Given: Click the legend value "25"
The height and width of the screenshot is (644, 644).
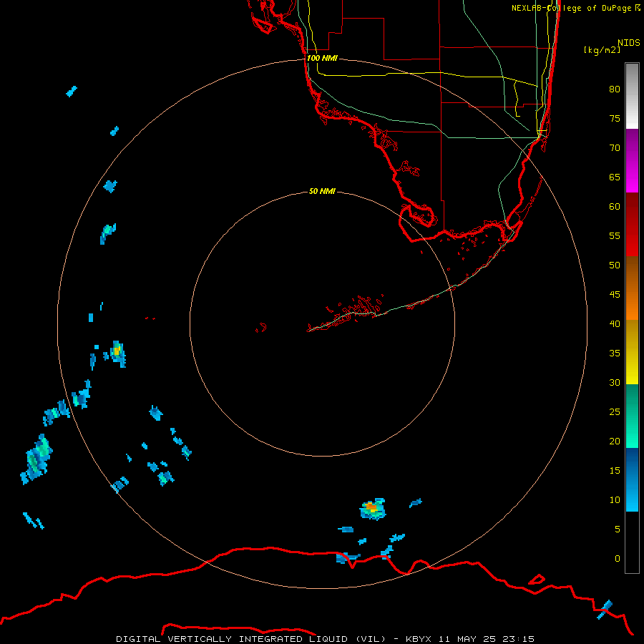Looking at the screenshot, I should [615, 411].
